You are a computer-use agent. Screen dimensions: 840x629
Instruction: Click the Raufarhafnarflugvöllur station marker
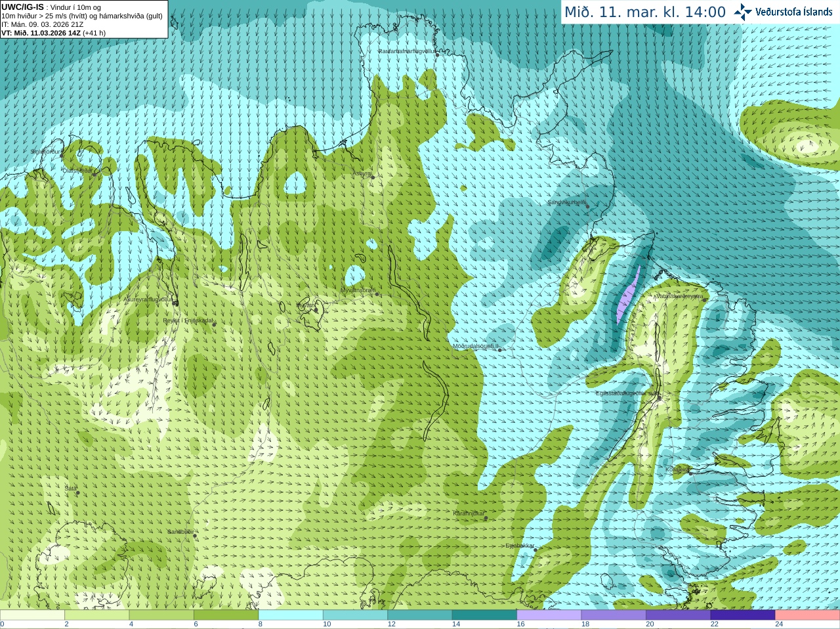[438, 55]
